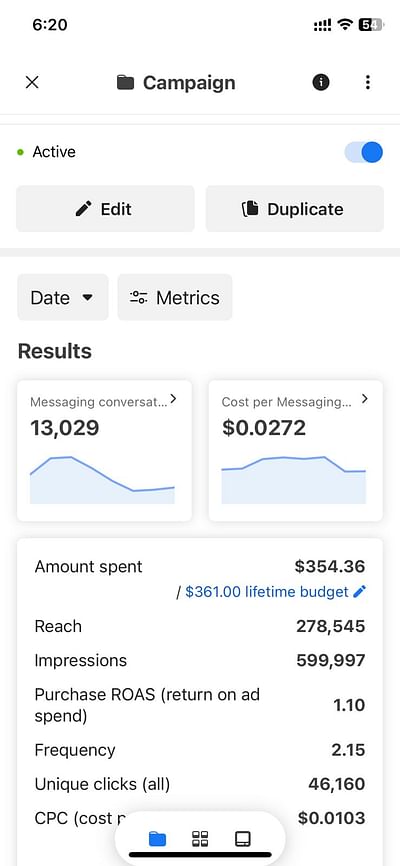Tap the status bar clock showing 6:20

[x=50, y=25]
